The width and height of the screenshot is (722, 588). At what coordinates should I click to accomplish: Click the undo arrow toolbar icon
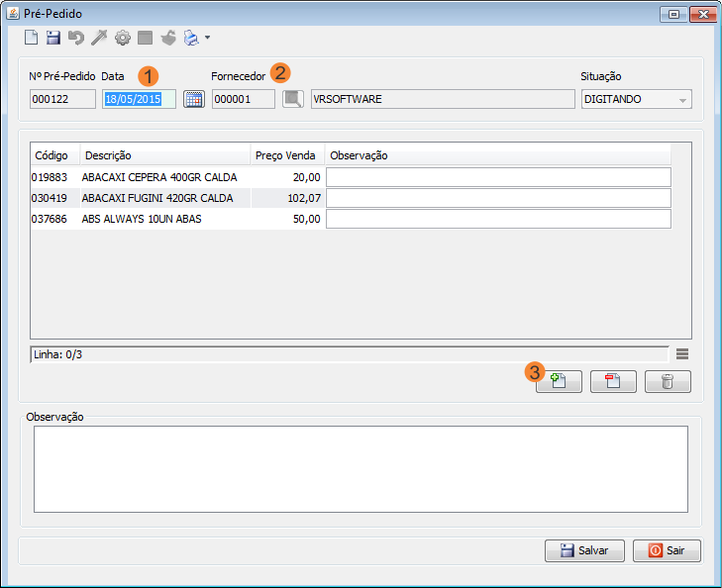pos(76,38)
